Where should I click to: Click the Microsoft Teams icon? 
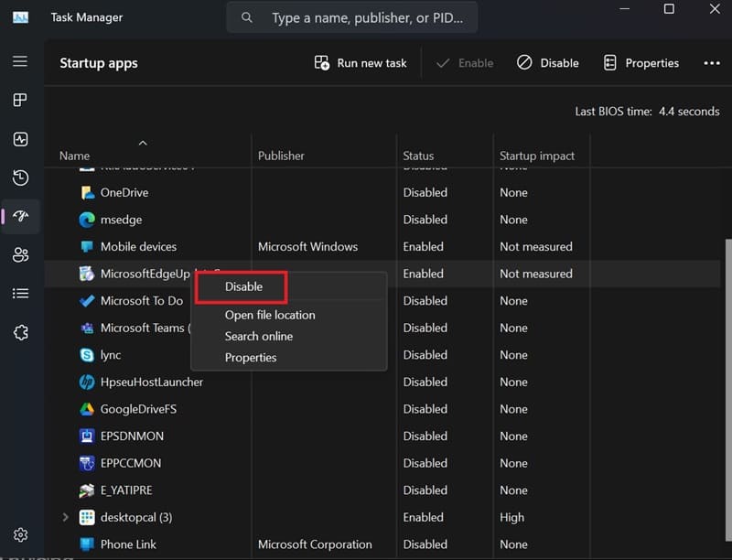[x=87, y=328]
